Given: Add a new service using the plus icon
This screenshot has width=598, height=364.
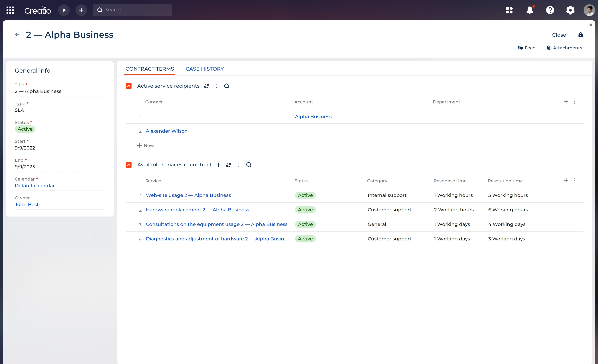Looking at the screenshot, I should point(218,165).
